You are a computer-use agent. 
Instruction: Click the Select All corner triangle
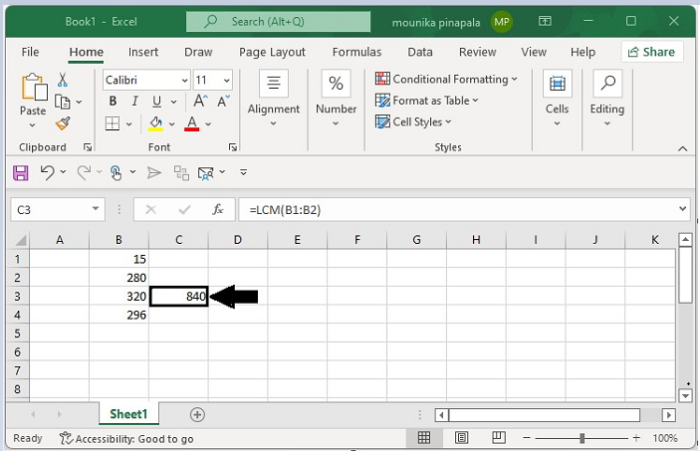tap(21, 240)
